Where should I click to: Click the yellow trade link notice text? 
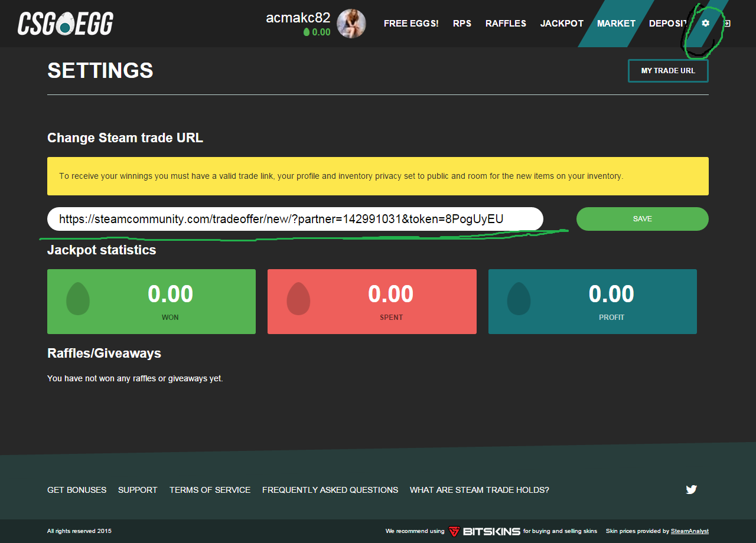(341, 176)
